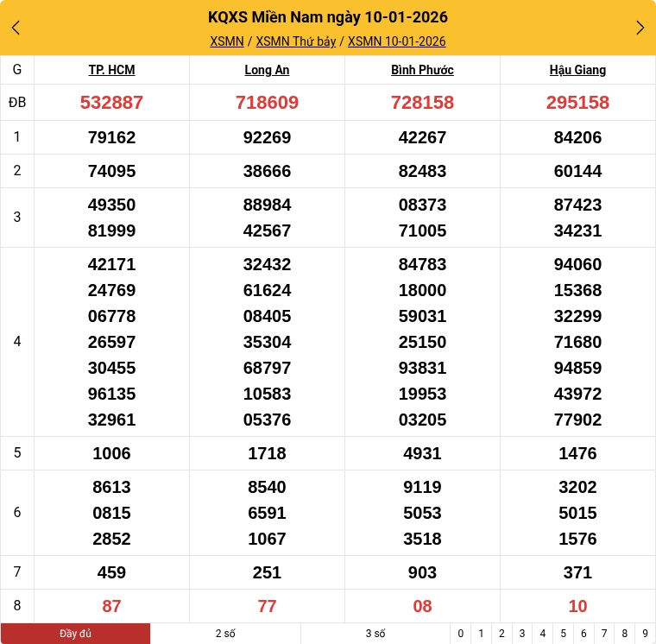Viewport: 656px width, 644px height.
Task: Filter results by digit 7
Action: click(604, 634)
